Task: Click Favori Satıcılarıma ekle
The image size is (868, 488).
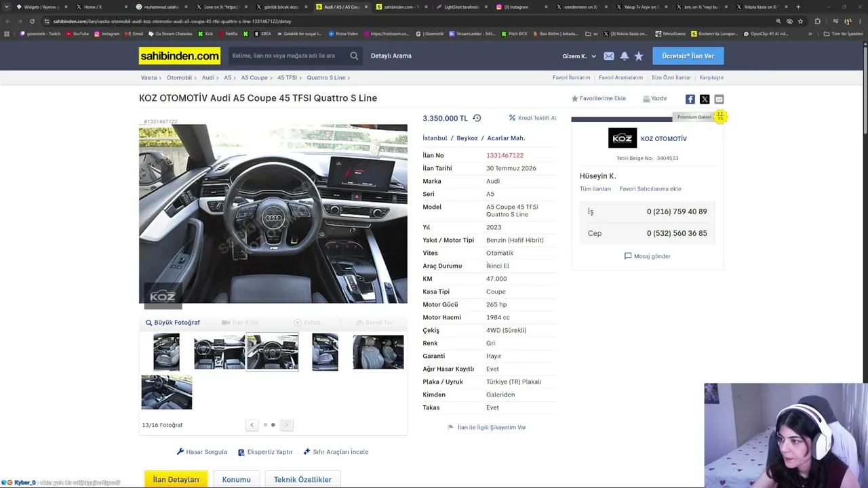Action: coord(650,189)
